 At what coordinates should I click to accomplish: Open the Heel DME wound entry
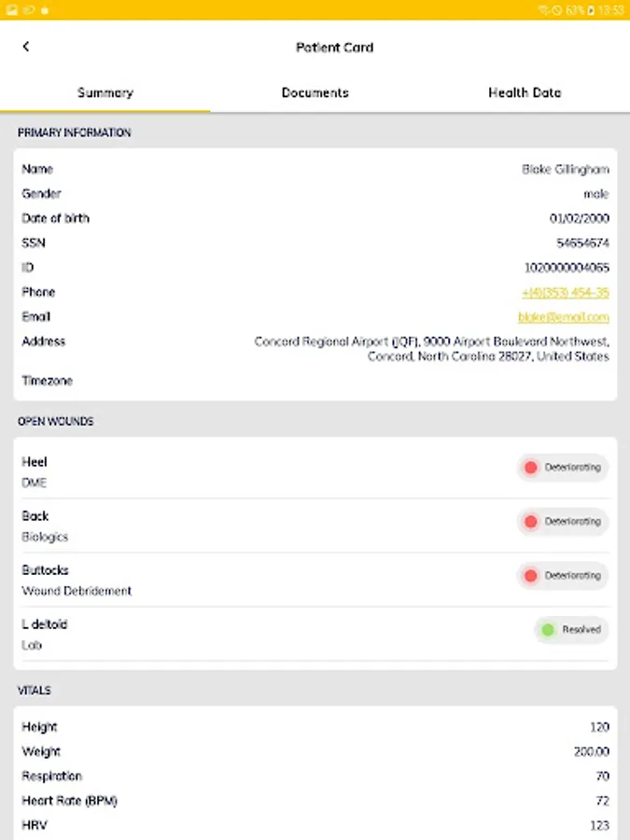(x=315, y=471)
